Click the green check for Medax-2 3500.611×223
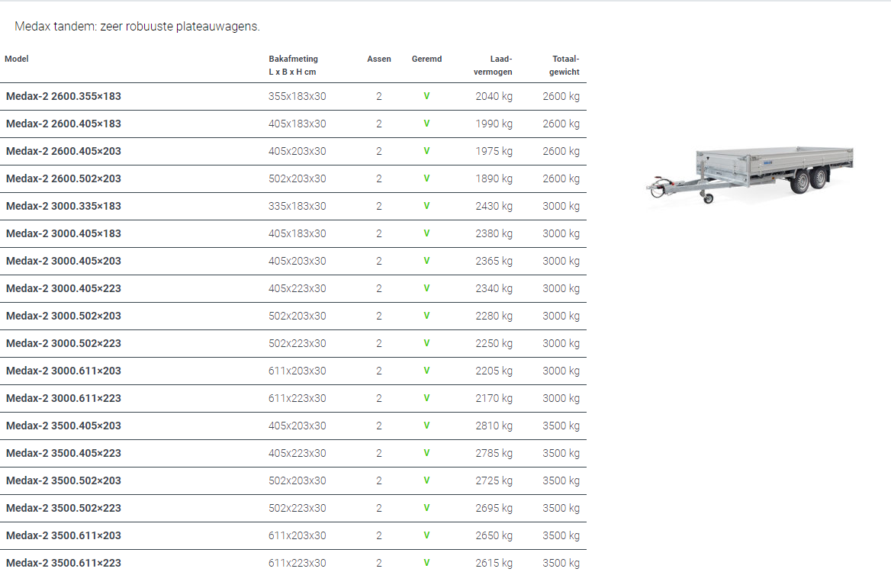 426,563
